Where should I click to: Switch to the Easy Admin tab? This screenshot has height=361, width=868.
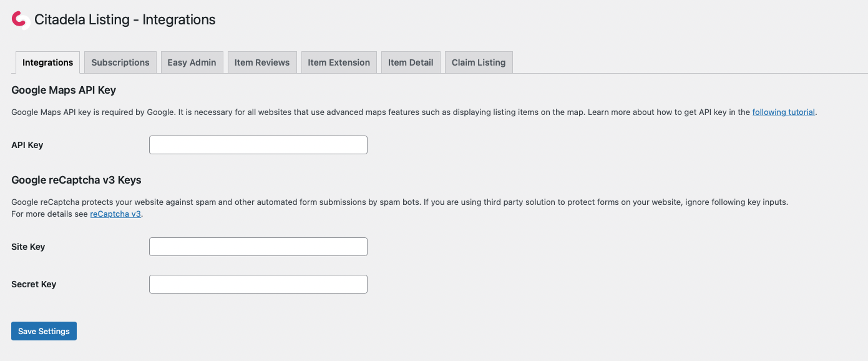[192, 62]
